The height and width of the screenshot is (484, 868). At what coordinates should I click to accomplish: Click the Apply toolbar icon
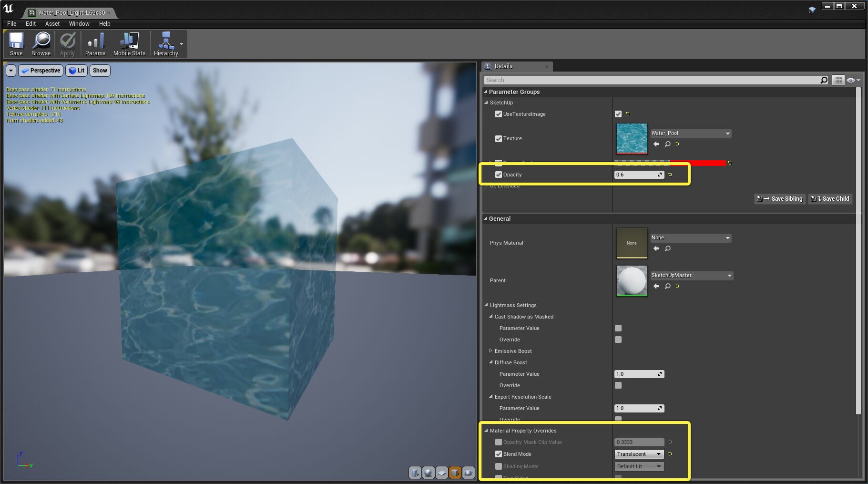[67, 43]
